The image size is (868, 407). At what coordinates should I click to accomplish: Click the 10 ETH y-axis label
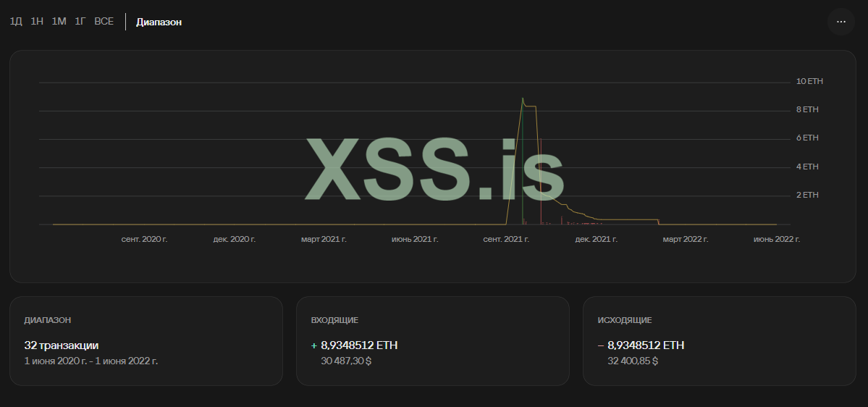coord(810,81)
